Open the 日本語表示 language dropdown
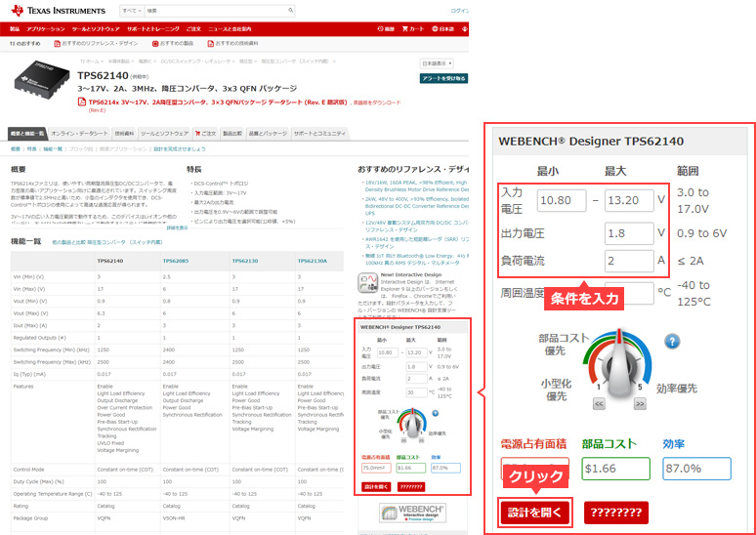 pyautogui.click(x=437, y=63)
